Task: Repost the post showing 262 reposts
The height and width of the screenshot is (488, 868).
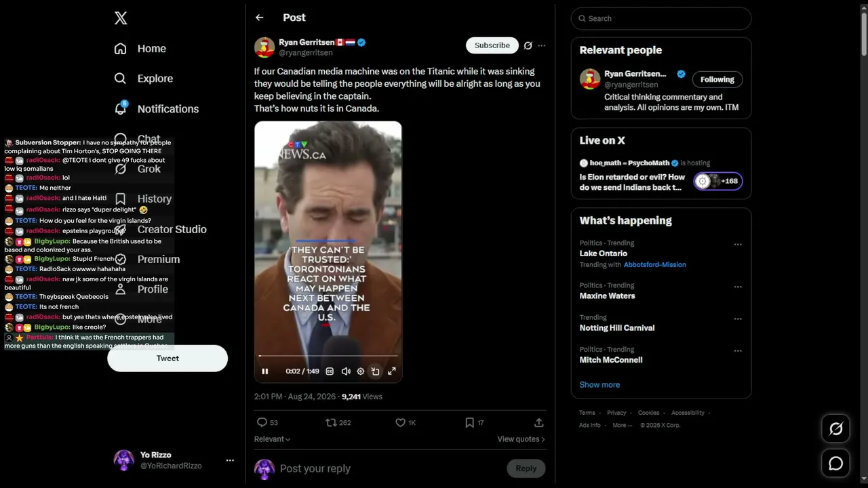Action: pyautogui.click(x=332, y=422)
